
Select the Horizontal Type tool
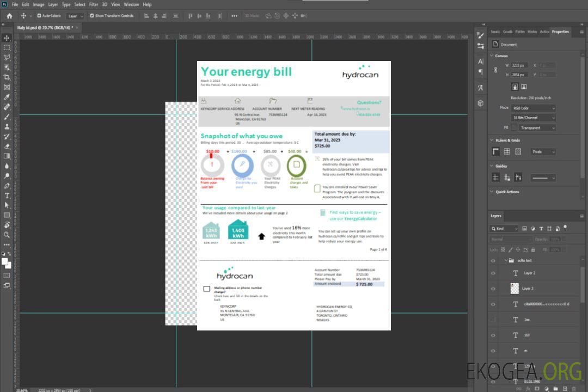tap(7, 195)
